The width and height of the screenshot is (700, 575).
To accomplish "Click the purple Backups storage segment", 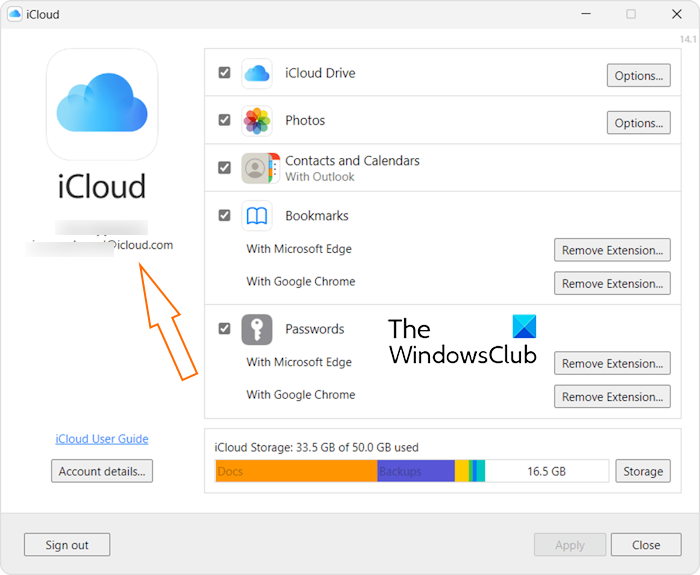I will [x=416, y=471].
